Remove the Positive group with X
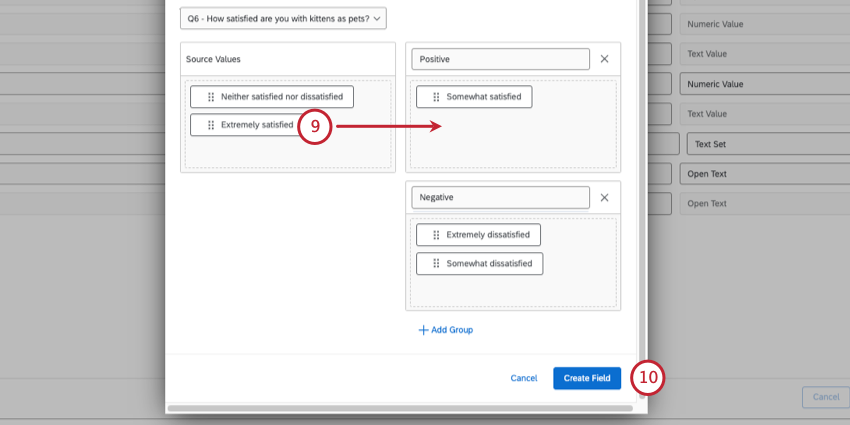 604,59
